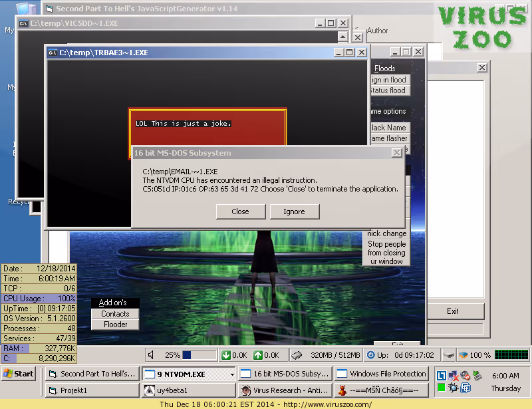The height and width of the screenshot is (409, 532).
Task: Click the Author label in JavaScriptGenerator
Action: click(377, 31)
